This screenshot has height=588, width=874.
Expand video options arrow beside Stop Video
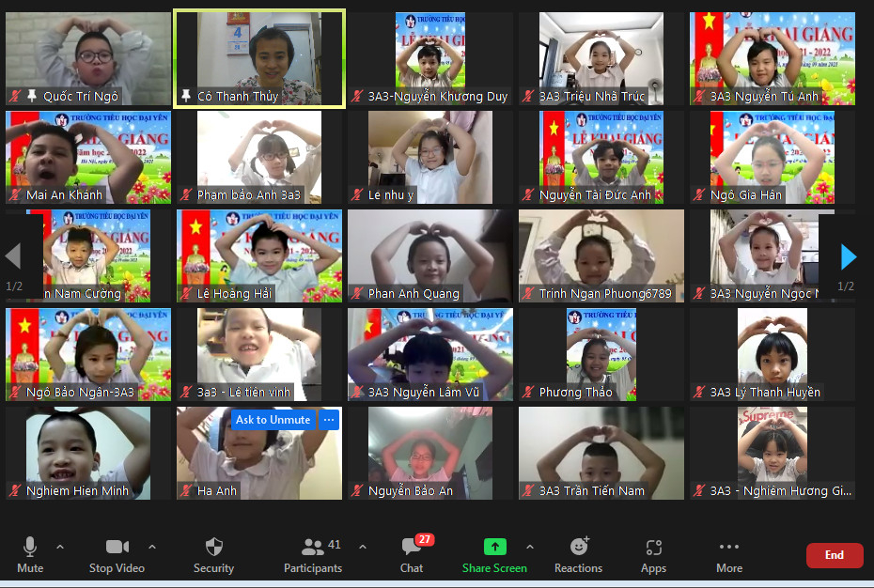[x=152, y=547]
